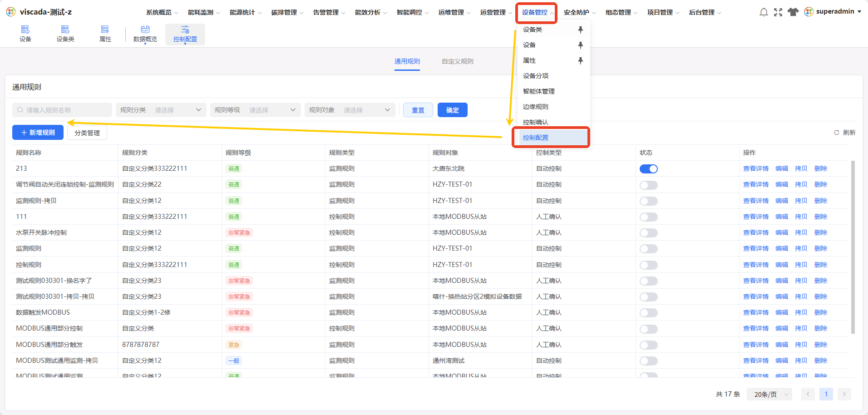Go to previous page arrow
868x415 pixels.
click(808, 394)
